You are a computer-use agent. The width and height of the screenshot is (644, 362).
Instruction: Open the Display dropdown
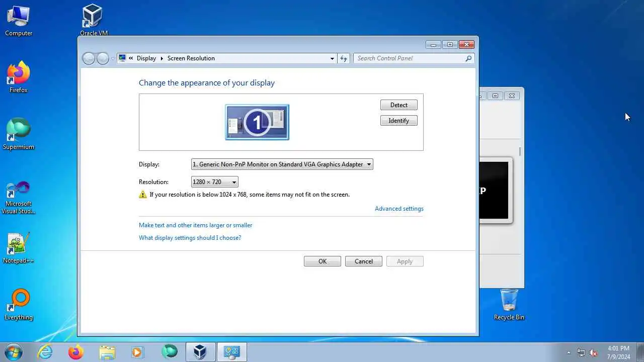282,164
